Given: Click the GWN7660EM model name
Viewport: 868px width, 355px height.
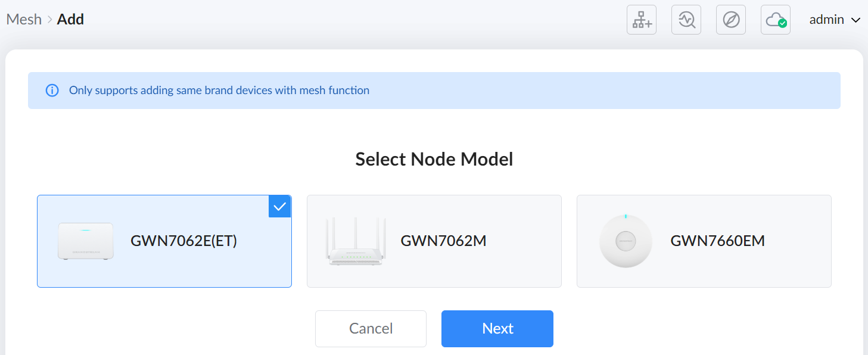Looking at the screenshot, I should [718, 241].
